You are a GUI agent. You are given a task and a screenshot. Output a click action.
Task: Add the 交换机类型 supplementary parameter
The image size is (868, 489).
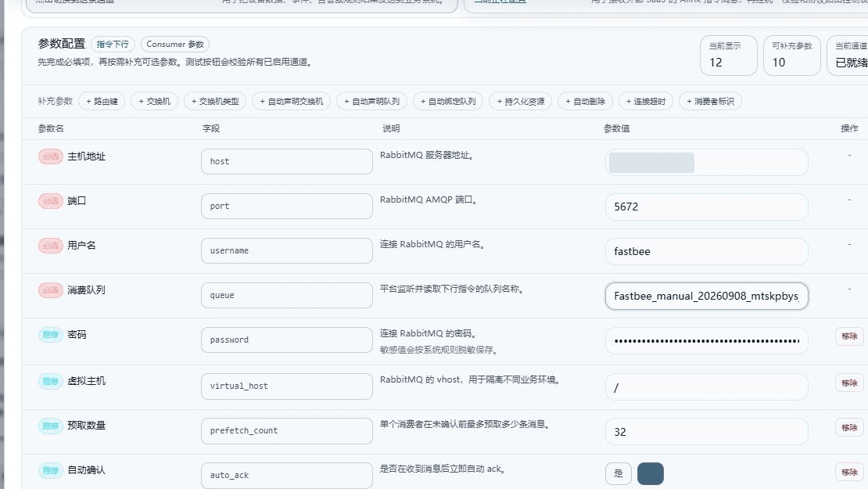[215, 102]
